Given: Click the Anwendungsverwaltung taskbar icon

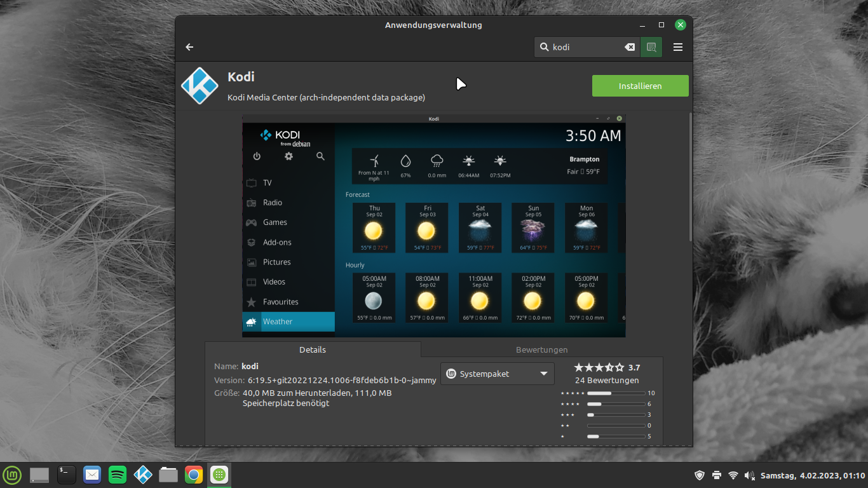Looking at the screenshot, I should [x=219, y=475].
